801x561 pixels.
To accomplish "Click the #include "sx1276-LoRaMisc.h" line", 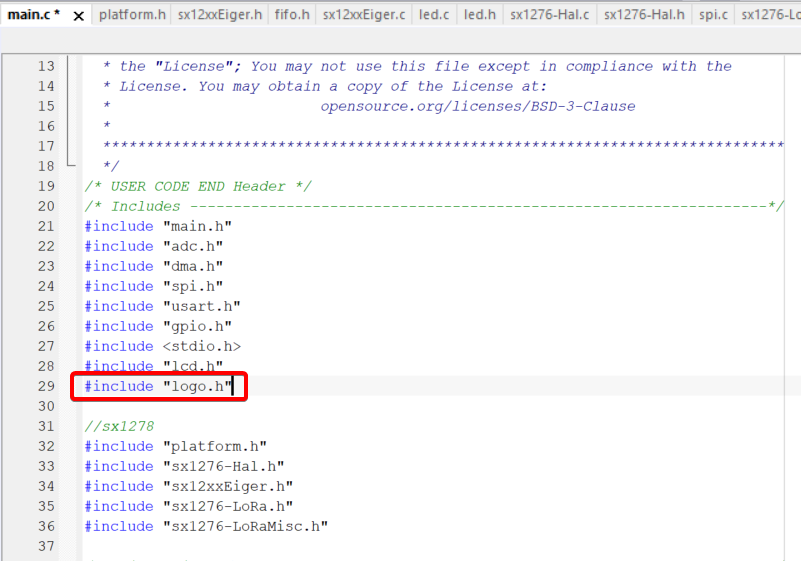I will tap(206, 526).
